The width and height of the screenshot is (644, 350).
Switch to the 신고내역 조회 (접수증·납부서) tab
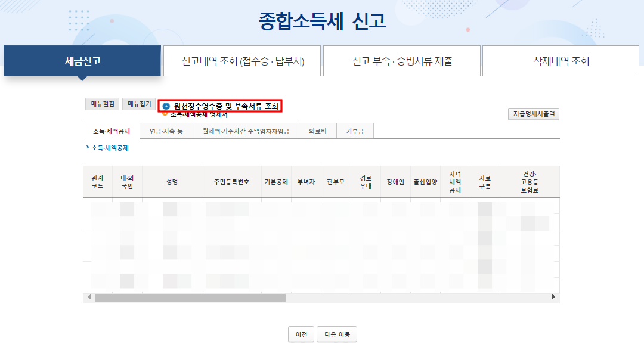[241, 61]
